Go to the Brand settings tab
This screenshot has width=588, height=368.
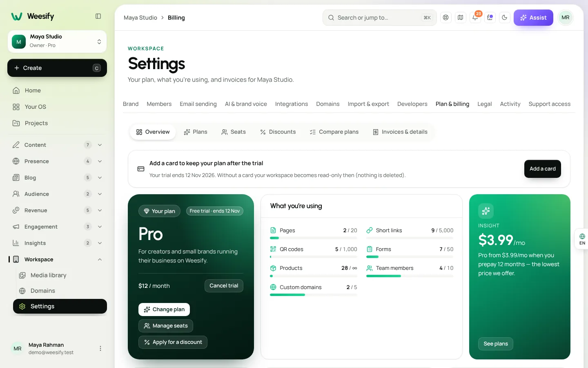[x=131, y=104]
